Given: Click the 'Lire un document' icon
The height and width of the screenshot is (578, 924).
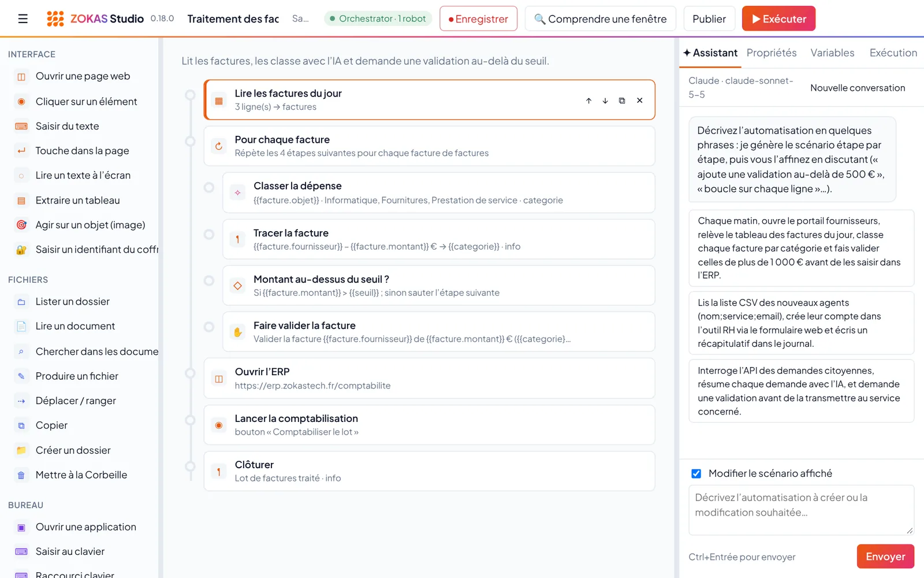Looking at the screenshot, I should pos(21,327).
